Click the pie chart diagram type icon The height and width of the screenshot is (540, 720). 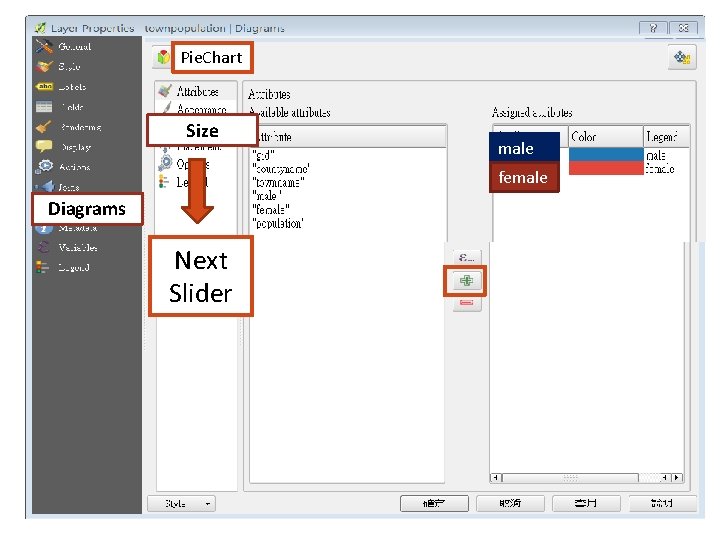pos(163,57)
